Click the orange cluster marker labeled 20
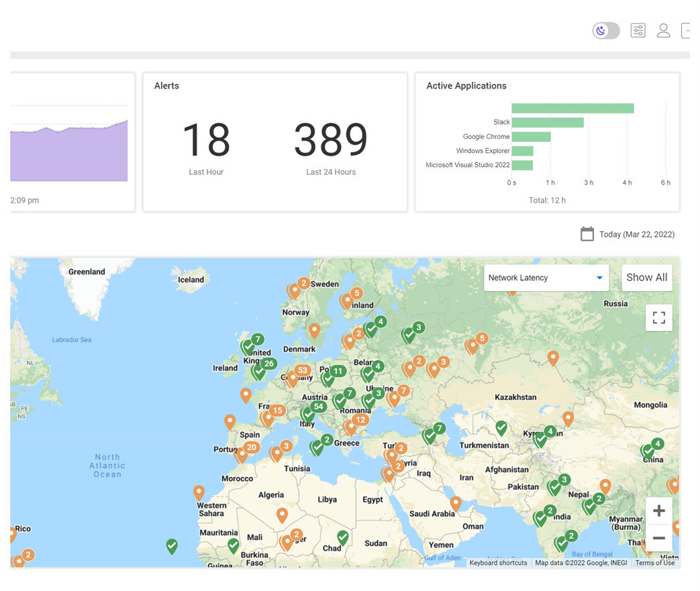 (252, 447)
